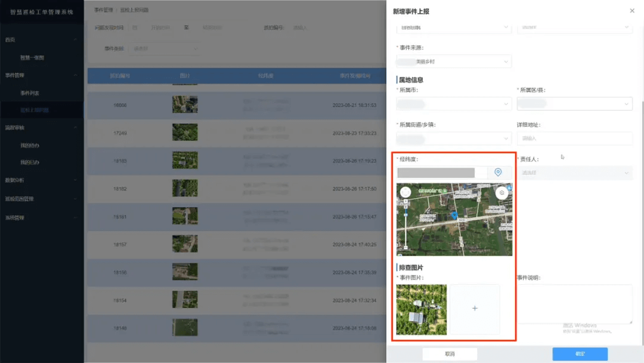Click the location pin icon beside 经纬度 field
Viewport: 644px width, 363px height.
pos(498,173)
